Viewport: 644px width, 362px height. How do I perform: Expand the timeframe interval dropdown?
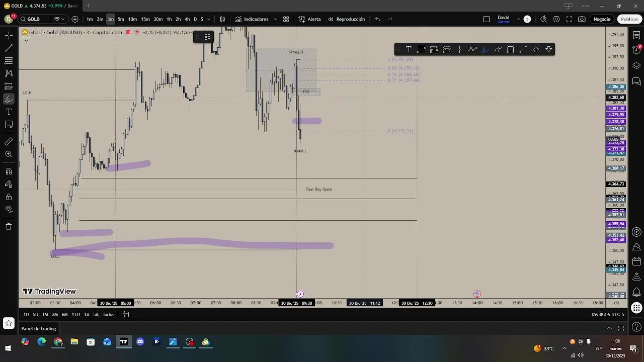209,19
